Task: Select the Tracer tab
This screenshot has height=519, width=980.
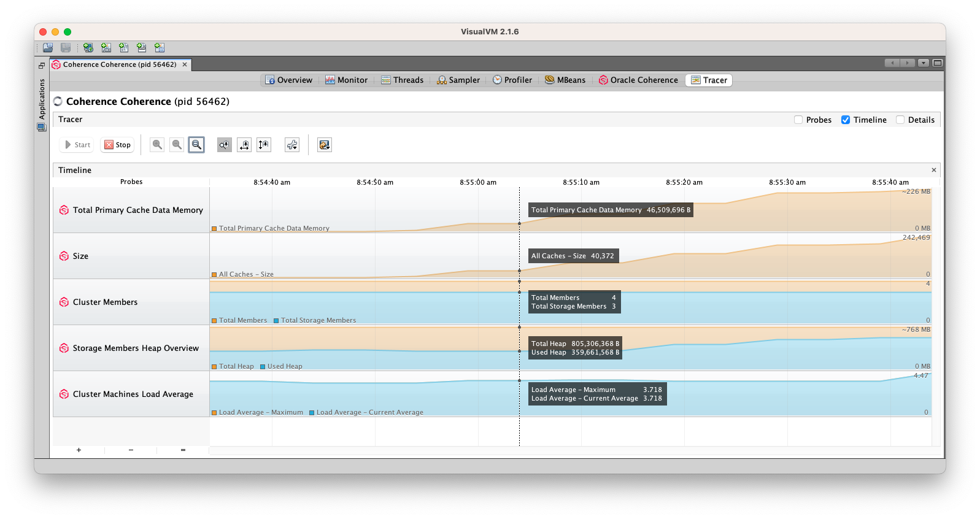Action: click(709, 80)
